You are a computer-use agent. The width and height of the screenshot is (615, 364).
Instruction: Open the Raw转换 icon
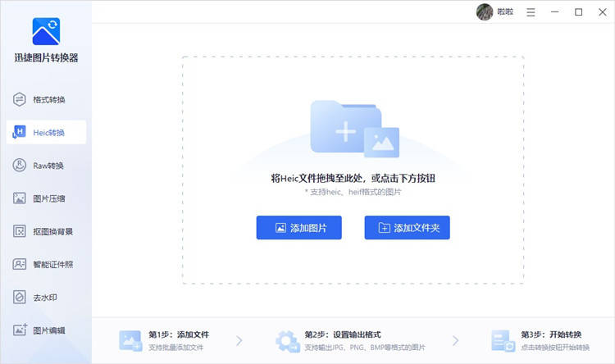[19, 165]
